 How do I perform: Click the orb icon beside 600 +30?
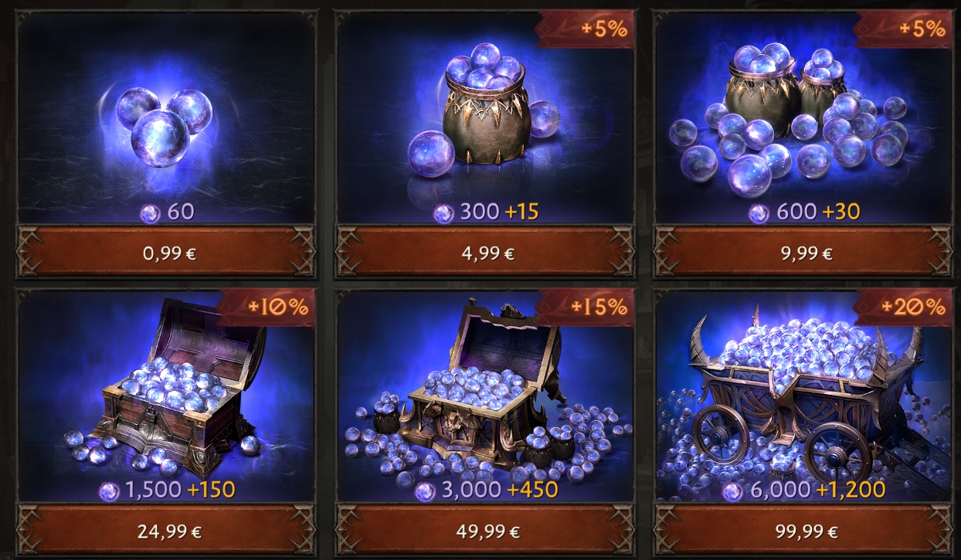759,212
